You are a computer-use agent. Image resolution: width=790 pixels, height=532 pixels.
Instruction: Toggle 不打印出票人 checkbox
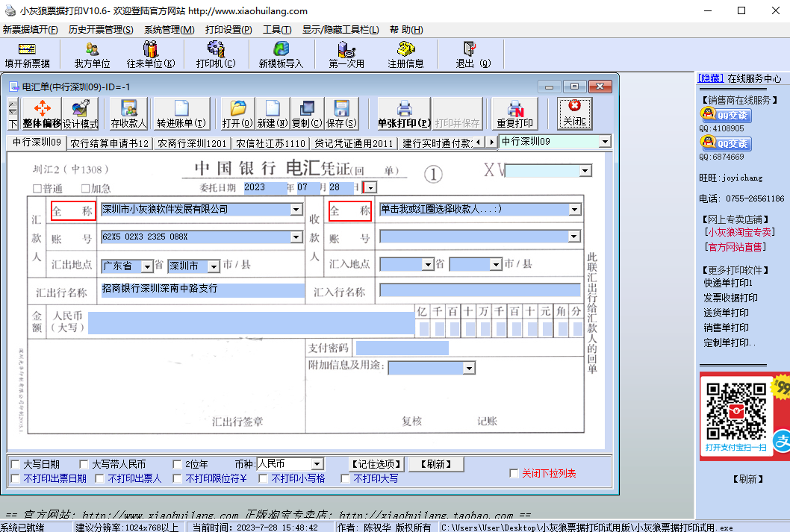(100, 478)
